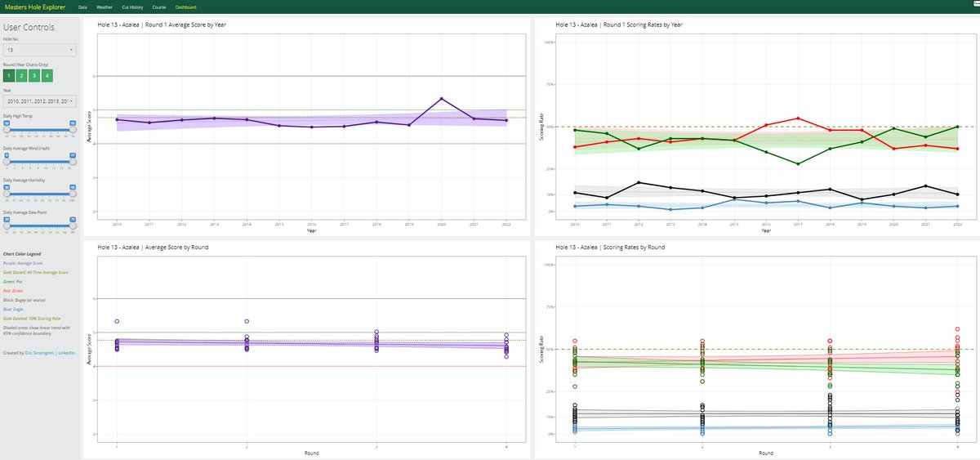The image size is (980, 460).
Task: Click black bogey line's 2012 data point
Action: click(639, 182)
